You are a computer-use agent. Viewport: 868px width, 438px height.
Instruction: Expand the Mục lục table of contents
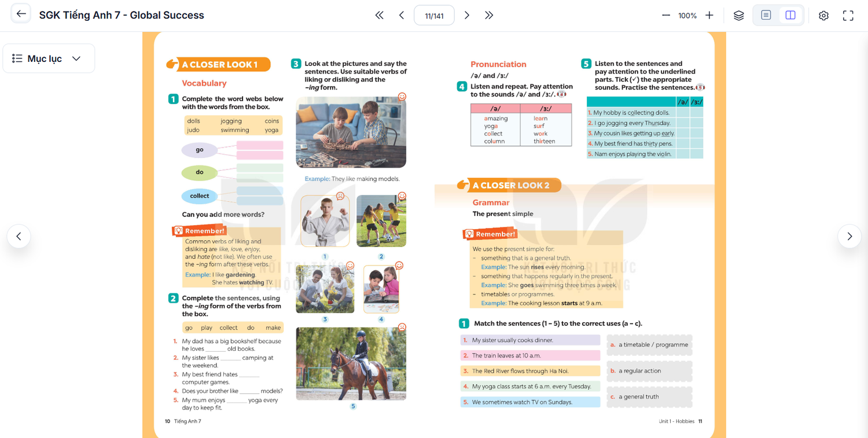click(49, 58)
